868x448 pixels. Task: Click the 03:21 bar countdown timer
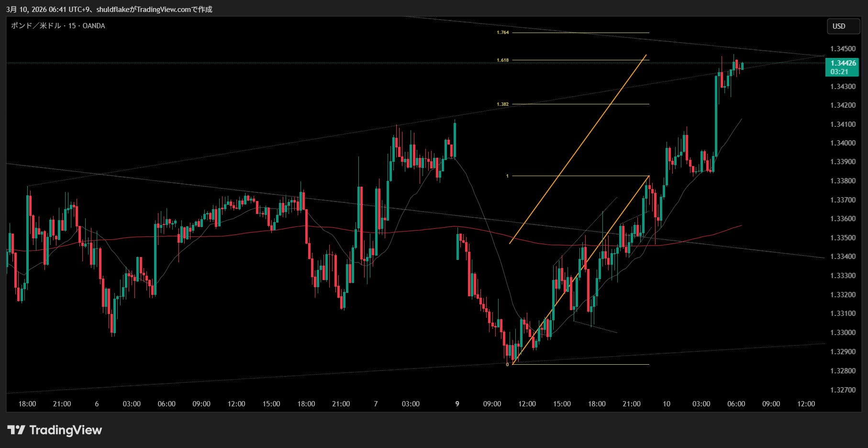(839, 72)
